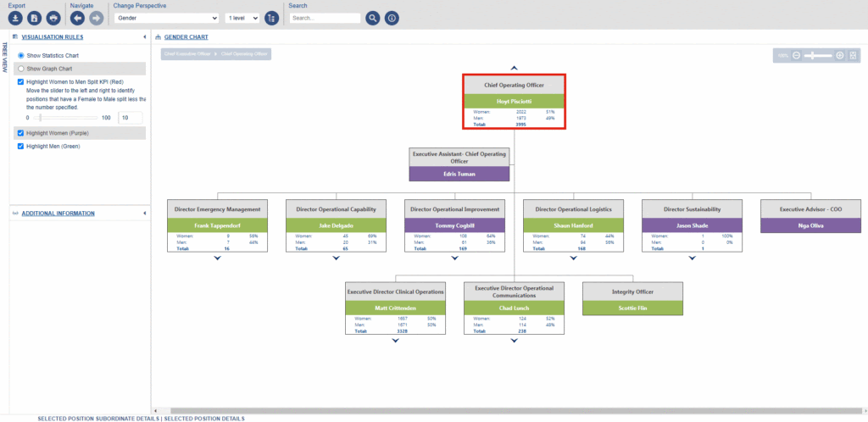Click Selected Position Details tab
The height and width of the screenshot is (422, 868).
point(204,419)
